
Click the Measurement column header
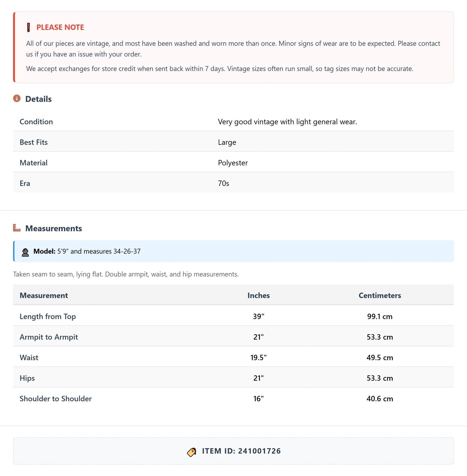(x=44, y=295)
